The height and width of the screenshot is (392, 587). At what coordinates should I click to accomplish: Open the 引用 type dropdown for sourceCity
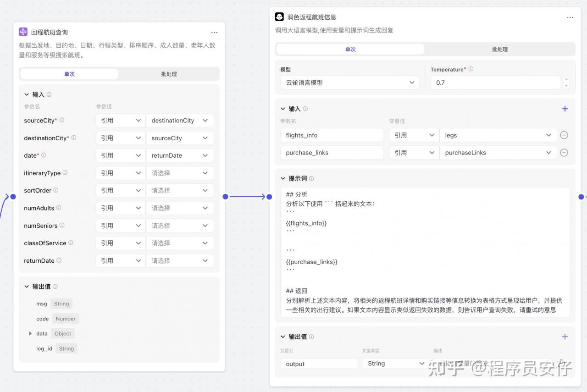point(121,121)
